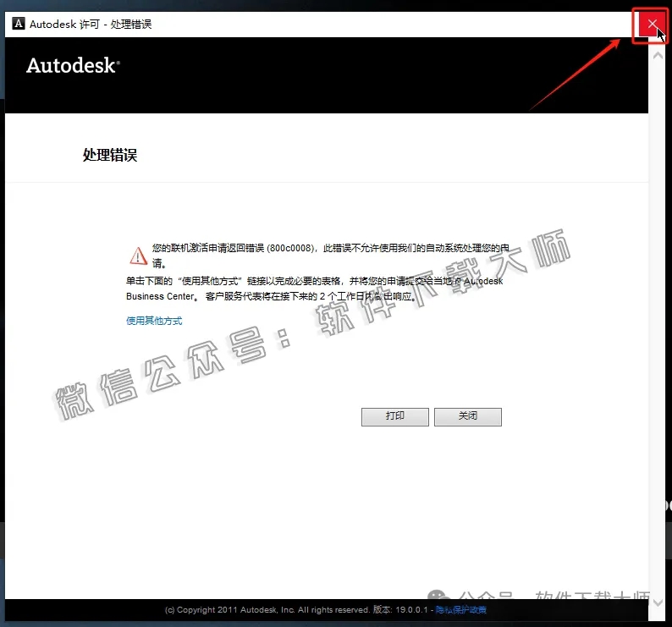Click the error code text (800c0008)
Viewport: 672px width, 627px height.
click(290, 248)
